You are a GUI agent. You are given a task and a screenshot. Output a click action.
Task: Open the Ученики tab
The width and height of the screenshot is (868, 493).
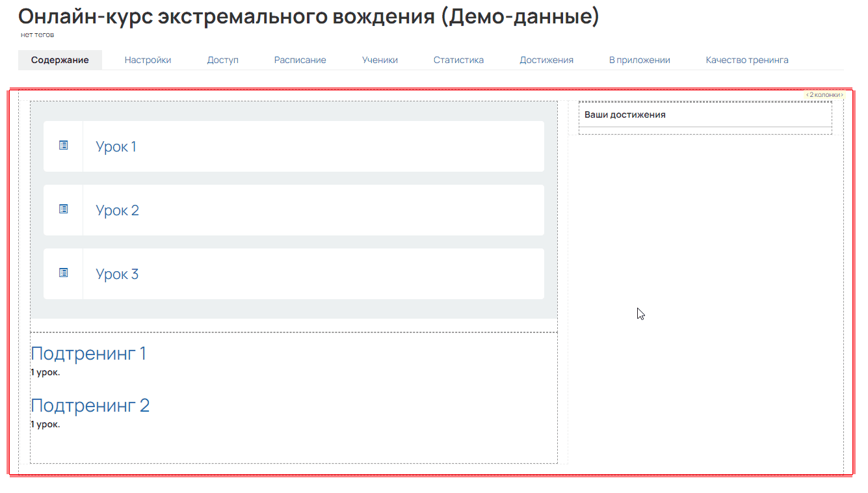[380, 59]
